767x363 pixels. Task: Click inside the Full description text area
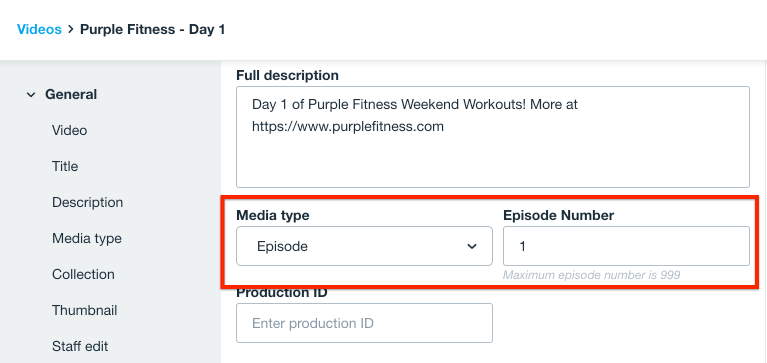pos(493,137)
